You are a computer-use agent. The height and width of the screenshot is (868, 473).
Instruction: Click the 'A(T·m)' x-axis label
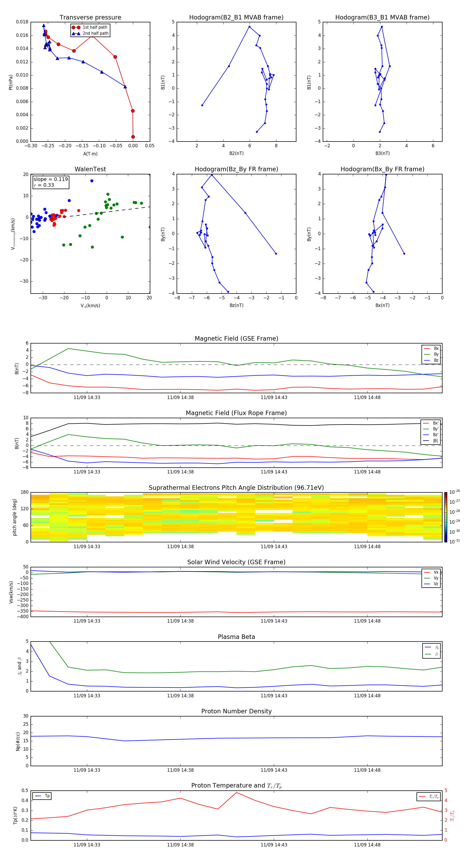coord(90,154)
